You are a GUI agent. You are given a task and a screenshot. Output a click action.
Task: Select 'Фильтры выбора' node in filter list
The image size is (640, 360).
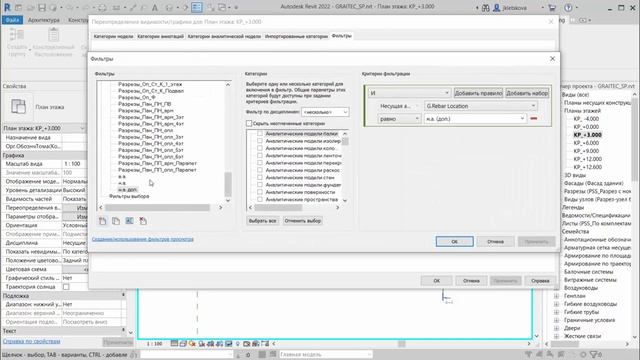pos(129,196)
